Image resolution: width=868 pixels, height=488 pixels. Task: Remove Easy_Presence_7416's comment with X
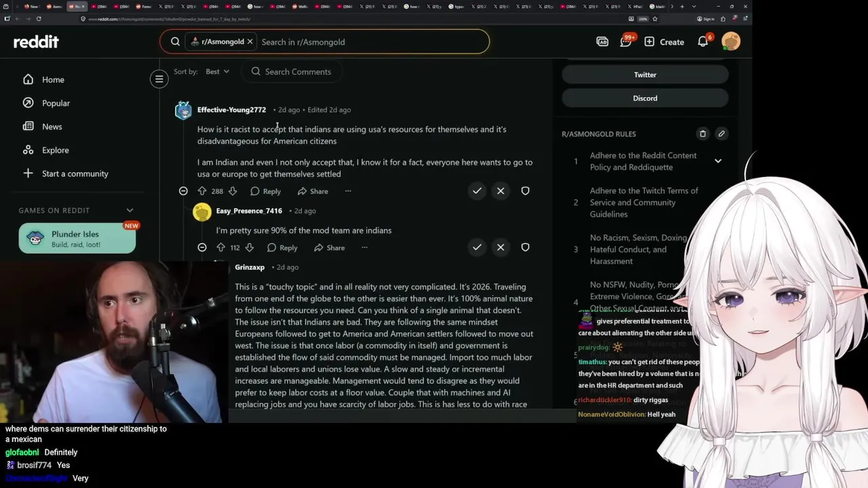coord(500,247)
